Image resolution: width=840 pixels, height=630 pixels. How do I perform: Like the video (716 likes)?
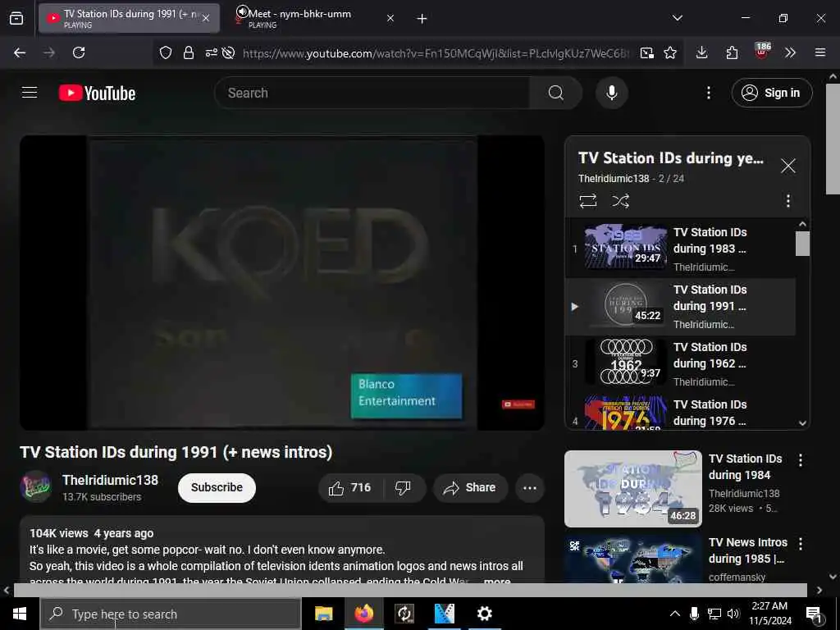pos(351,487)
